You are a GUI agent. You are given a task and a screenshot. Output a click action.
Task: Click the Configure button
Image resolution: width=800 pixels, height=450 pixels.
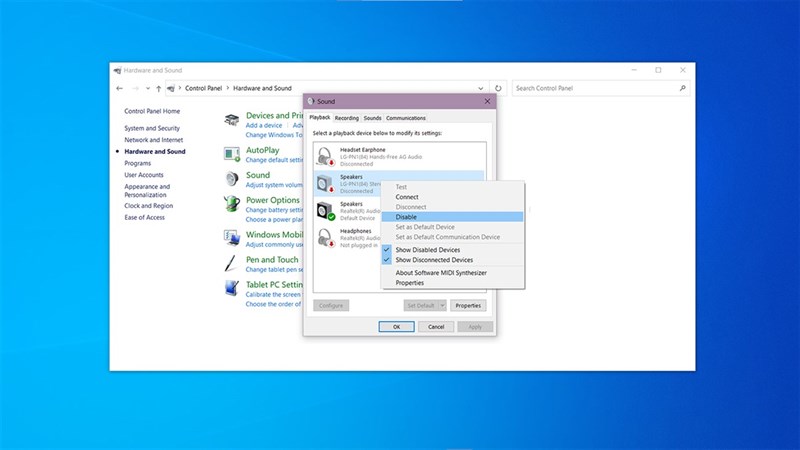[331, 306]
